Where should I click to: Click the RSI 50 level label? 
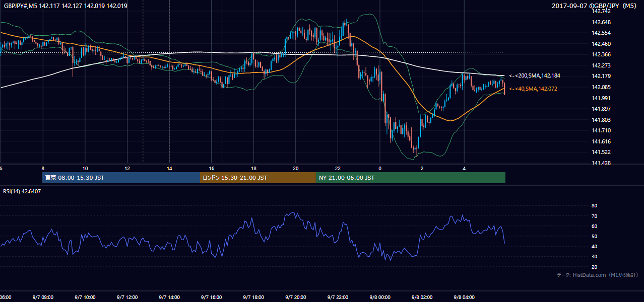[594, 236]
